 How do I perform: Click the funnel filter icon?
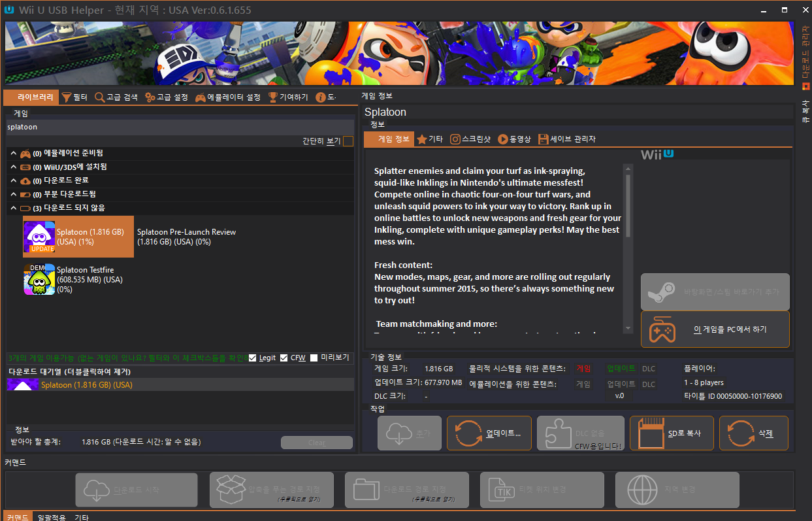(x=67, y=97)
